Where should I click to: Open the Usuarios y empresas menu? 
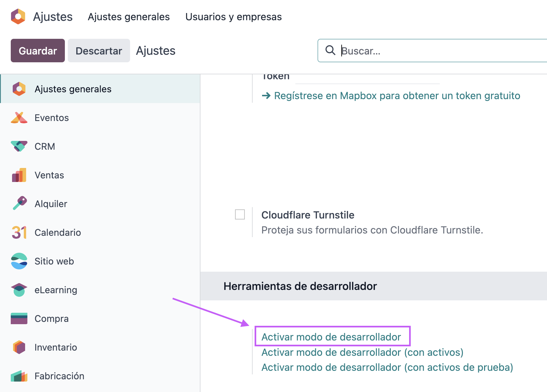[233, 17]
